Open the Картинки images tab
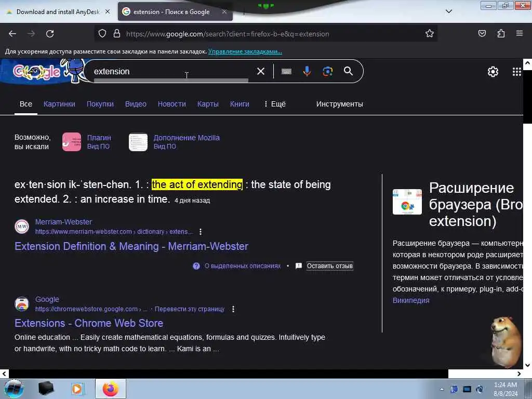The image size is (532, 399). (x=59, y=104)
